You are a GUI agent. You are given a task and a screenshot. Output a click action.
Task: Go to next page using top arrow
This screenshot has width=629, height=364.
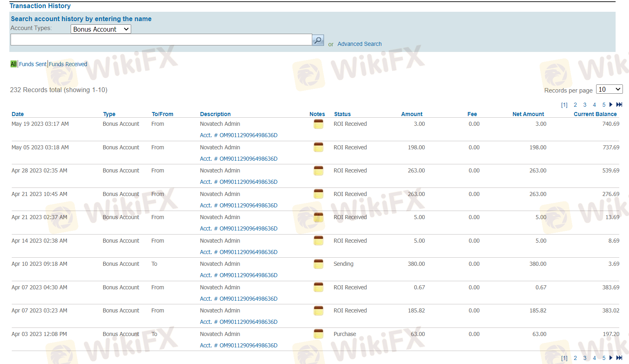[x=611, y=105]
